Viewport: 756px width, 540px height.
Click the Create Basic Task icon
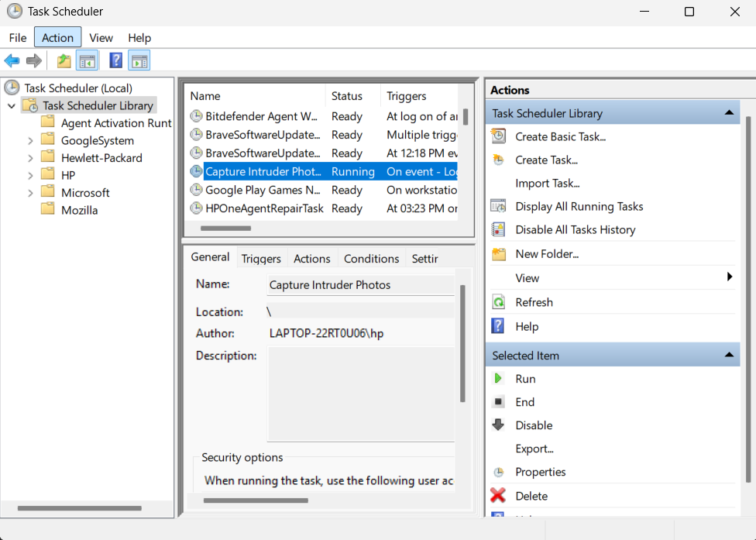499,136
